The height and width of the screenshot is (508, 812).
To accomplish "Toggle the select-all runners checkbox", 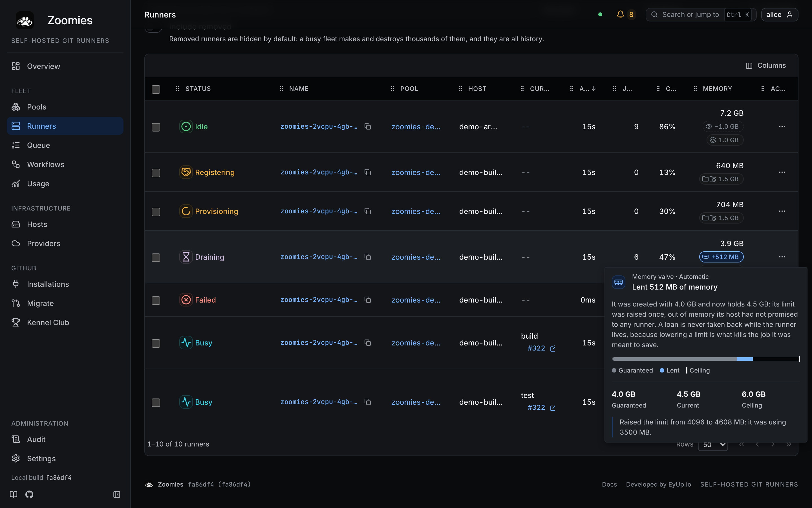I will click(x=156, y=89).
